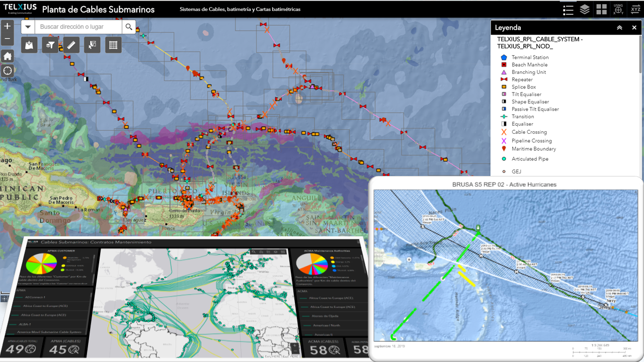Open the basemap gallery grid icon
This screenshot has height=362, width=644.
602,10
